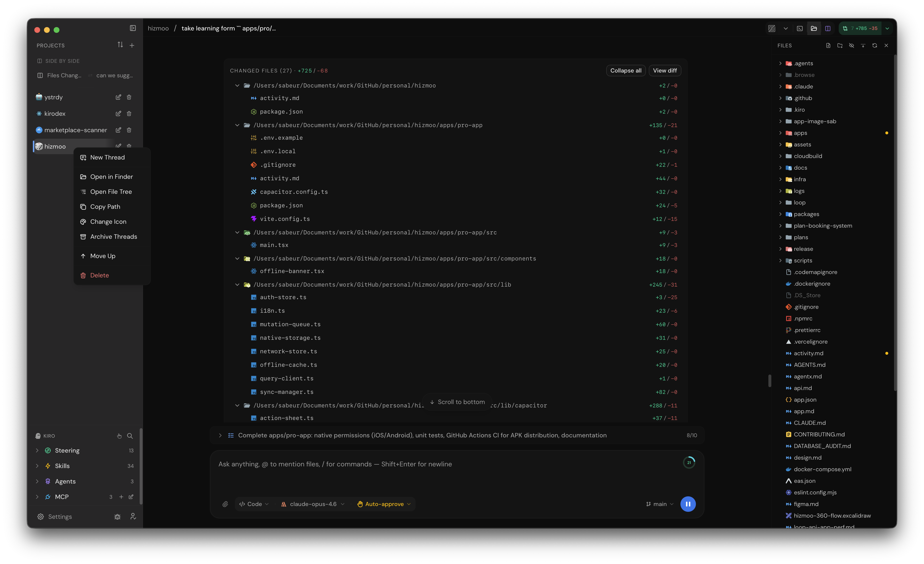Open the Auto-approve dropdown
The width and height of the screenshot is (924, 564).
pos(384,504)
